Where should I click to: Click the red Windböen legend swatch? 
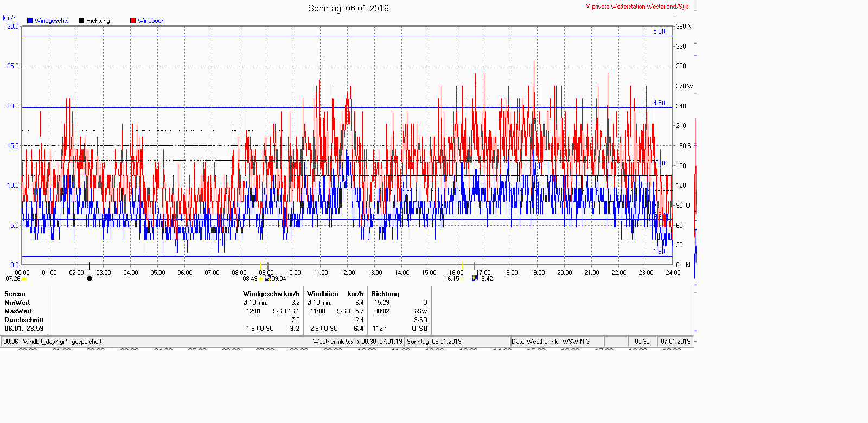click(133, 21)
